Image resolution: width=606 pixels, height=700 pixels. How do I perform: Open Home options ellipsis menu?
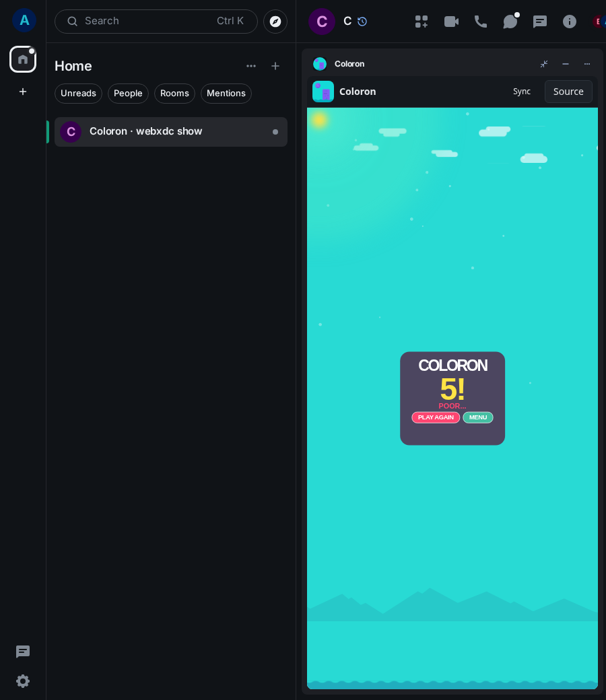(251, 66)
